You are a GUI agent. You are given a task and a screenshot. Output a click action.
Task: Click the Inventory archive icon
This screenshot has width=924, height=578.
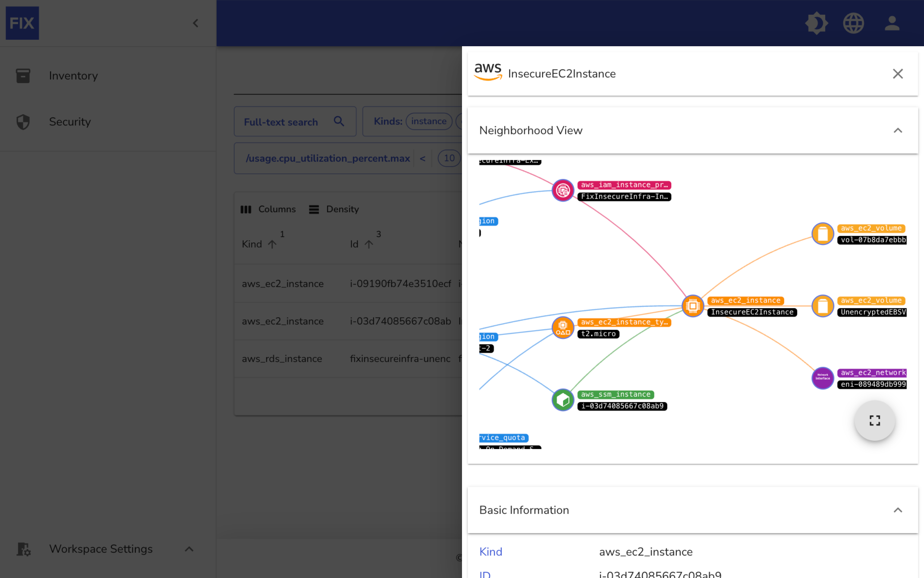tap(23, 76)
